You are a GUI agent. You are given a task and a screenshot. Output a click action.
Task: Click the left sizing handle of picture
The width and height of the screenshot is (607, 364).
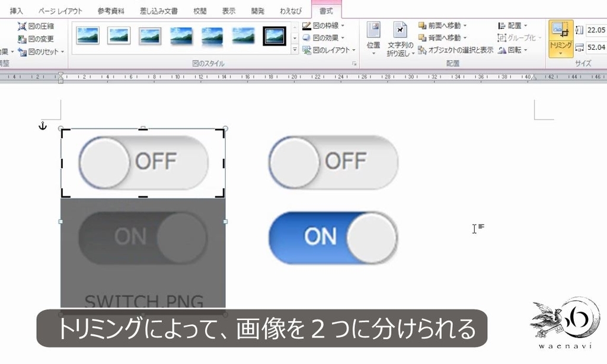(61, 222)
